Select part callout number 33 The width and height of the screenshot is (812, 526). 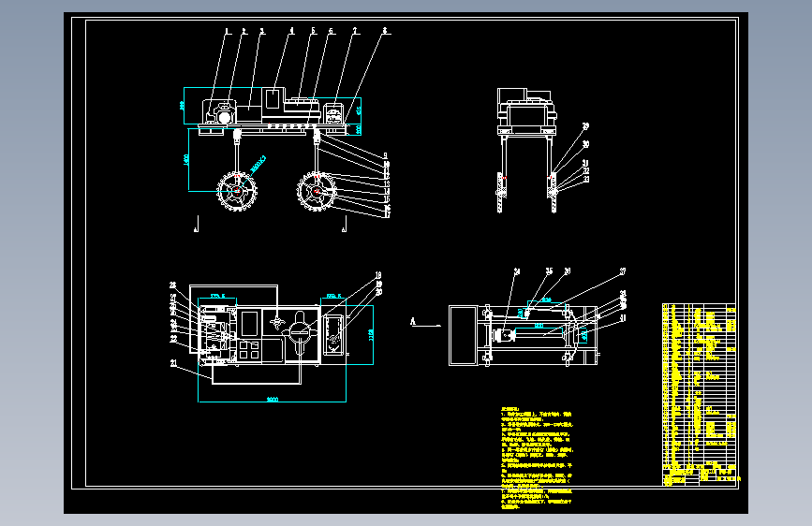(586, 179)
